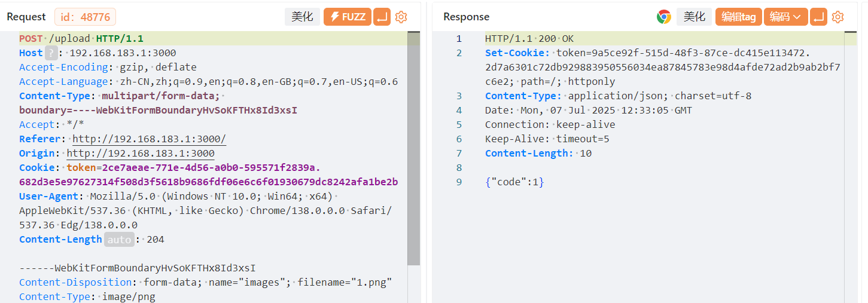This screenshot has width=868, height=303.
Task: Toggle line wrap icon in Request panel
Action: pos(382,17)
